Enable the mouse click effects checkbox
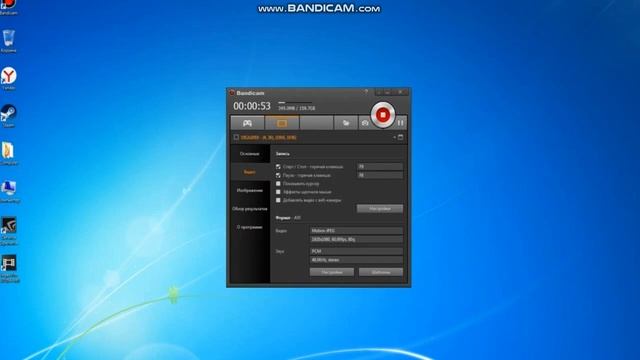 click(278, 192)
